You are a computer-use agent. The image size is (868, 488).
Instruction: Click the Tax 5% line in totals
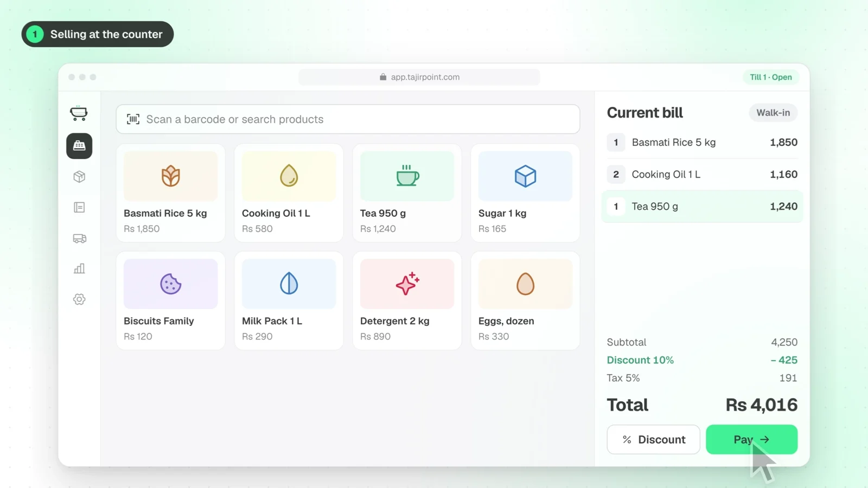coord(702,378)
